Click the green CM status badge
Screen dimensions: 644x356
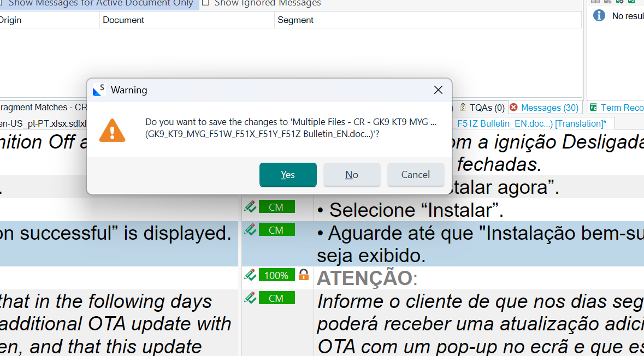coord(276,206)
